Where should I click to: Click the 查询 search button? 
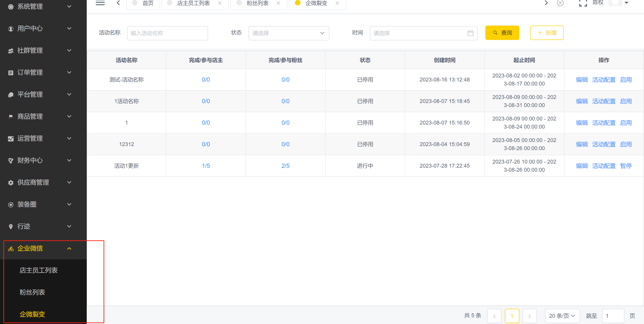[x=502, y=33]
